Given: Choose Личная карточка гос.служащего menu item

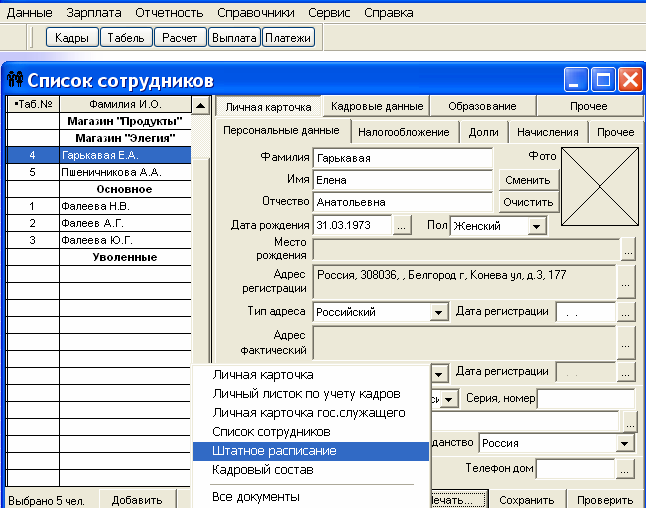Looking at the screenshot, I should 311,412.
